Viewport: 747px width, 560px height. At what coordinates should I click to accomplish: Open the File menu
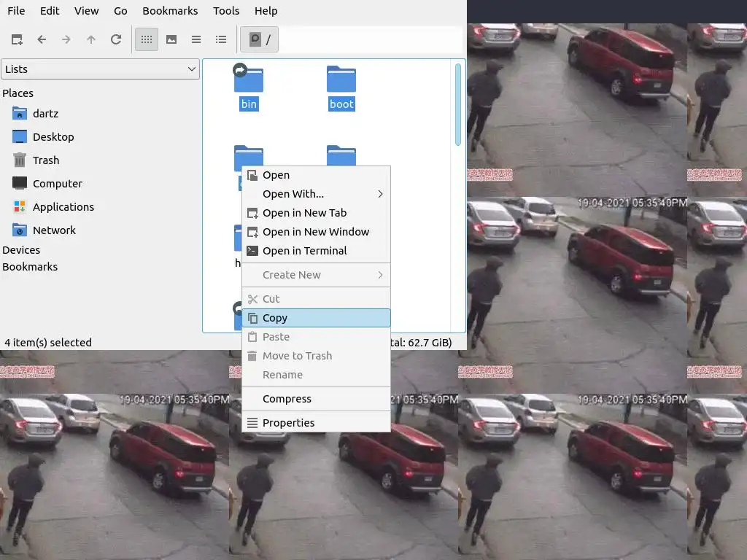pyautogui.click(x=16, y=10)
